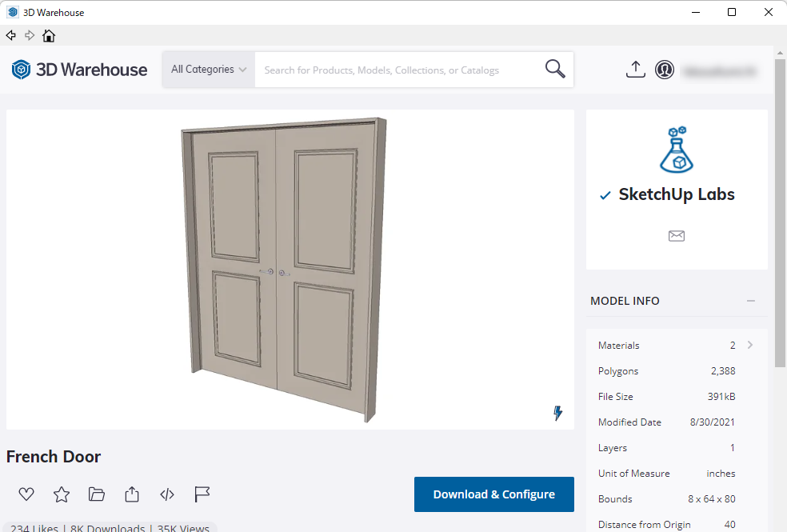Click the upload model icon

(x=635, y=70)
